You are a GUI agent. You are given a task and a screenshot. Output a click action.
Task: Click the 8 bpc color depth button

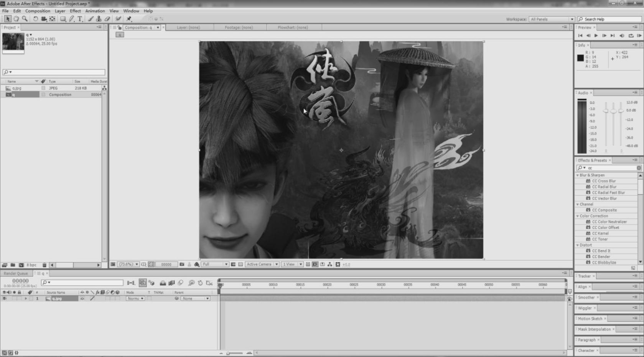(31, 265)
